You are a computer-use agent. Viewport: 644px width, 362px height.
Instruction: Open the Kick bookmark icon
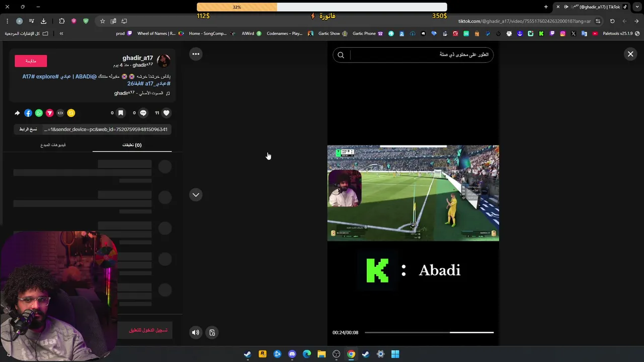[541, 34]
